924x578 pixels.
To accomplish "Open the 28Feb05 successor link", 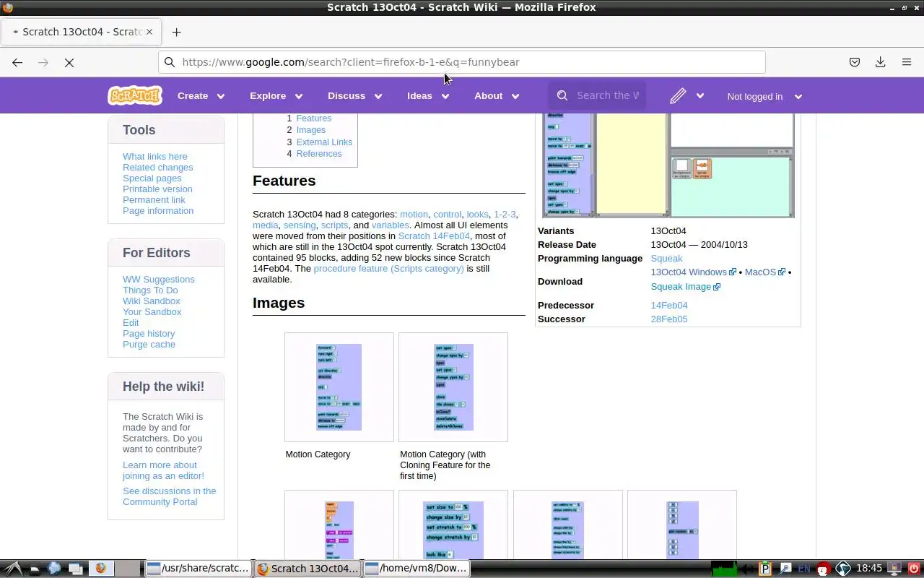I will [669, 319].
